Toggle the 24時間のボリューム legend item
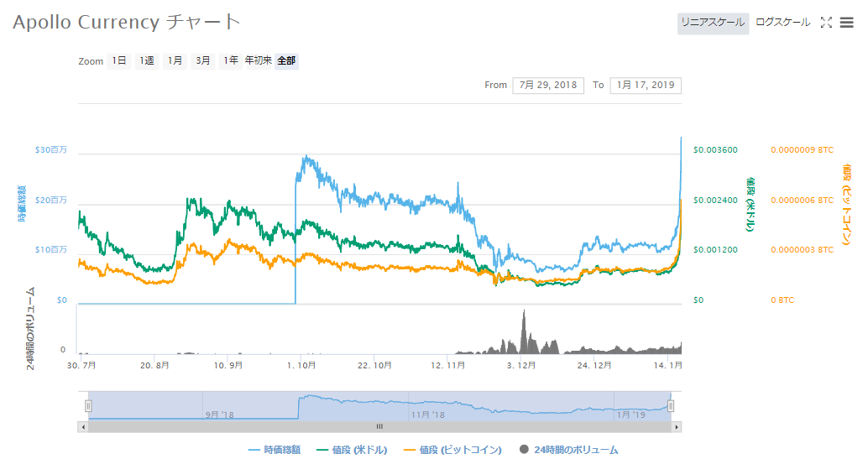 (568, 450)
